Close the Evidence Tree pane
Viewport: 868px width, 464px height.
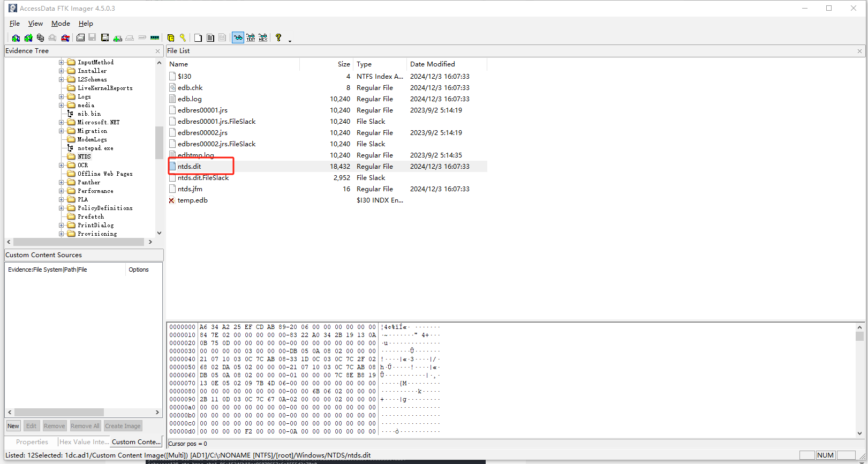pyautogui.click(x=157, y=51)
